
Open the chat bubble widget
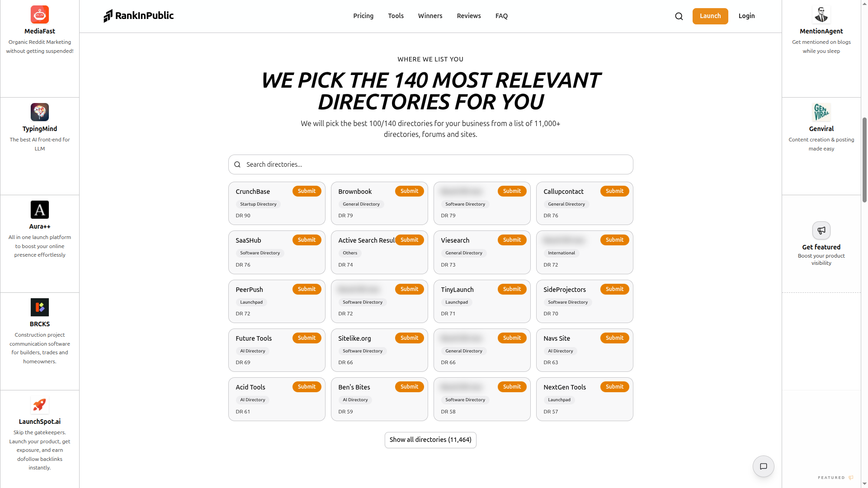click(x=763, y=466)
